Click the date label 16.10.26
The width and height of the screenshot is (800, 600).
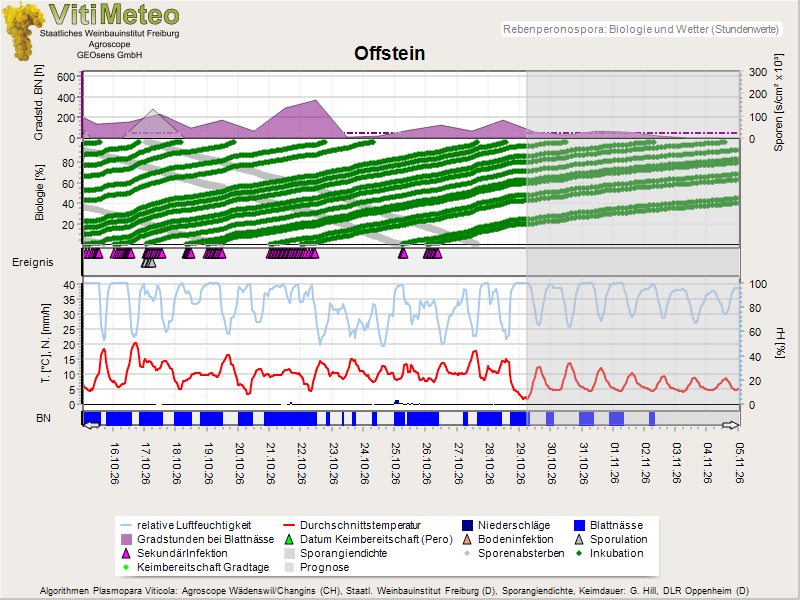tap(114, 464)
